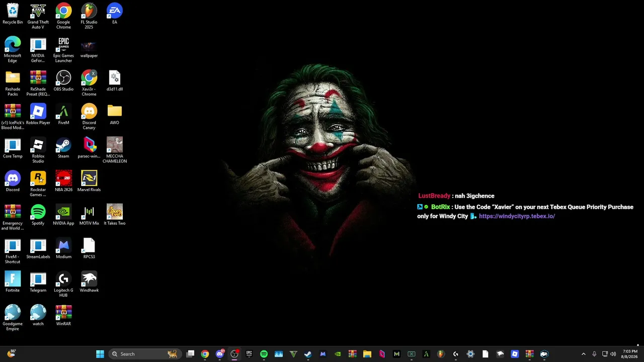Launch Fortnite from the desktop
The width and height of the screenshot is (644, 362).
[13, 282]
